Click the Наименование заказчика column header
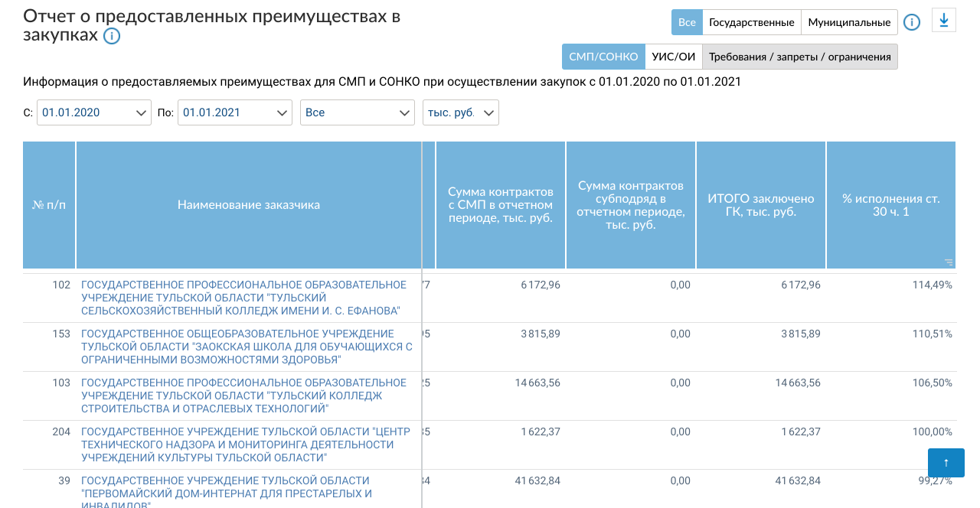The width and height of the screenshot is (980, 508). click(x=249, y=205)
